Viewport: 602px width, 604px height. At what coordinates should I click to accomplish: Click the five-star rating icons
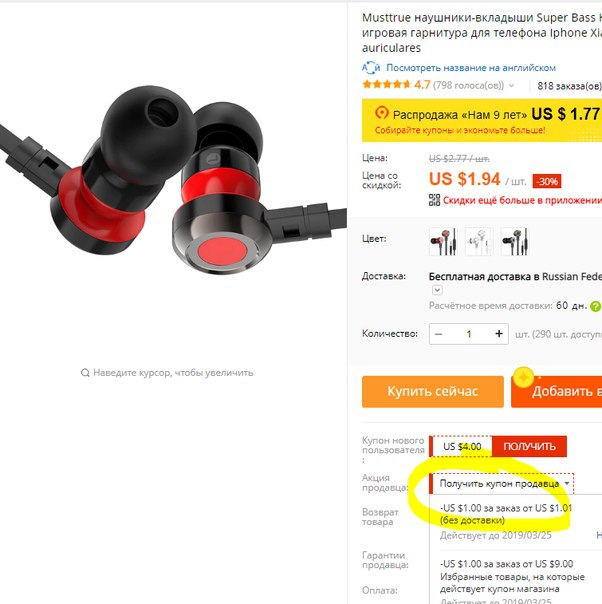(386, 84)
